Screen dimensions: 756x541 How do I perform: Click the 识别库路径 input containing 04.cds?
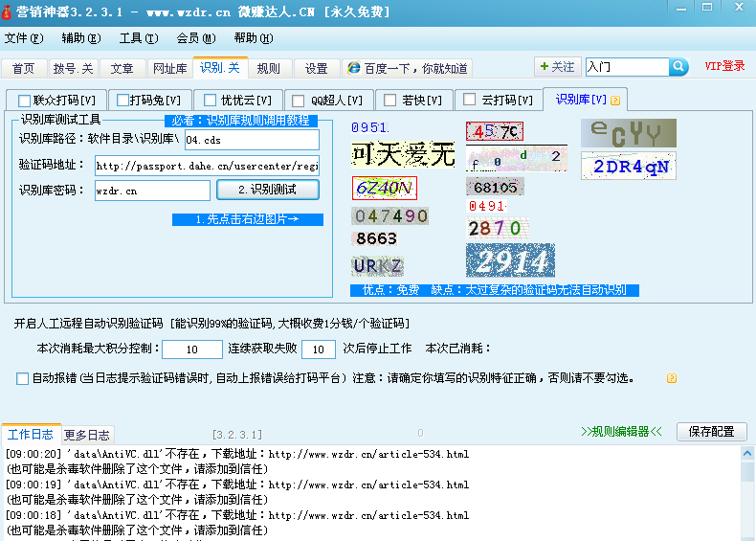252,140
